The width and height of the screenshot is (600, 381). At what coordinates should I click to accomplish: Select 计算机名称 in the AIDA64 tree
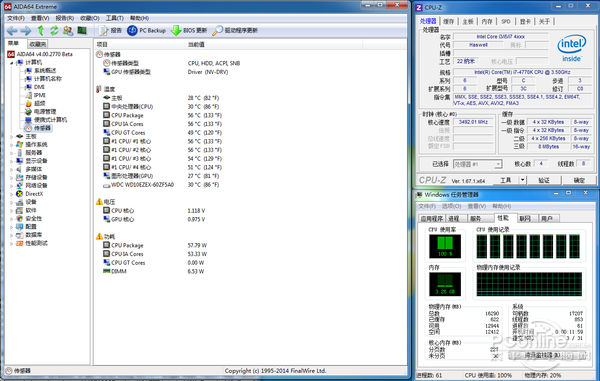coord(43,78)
